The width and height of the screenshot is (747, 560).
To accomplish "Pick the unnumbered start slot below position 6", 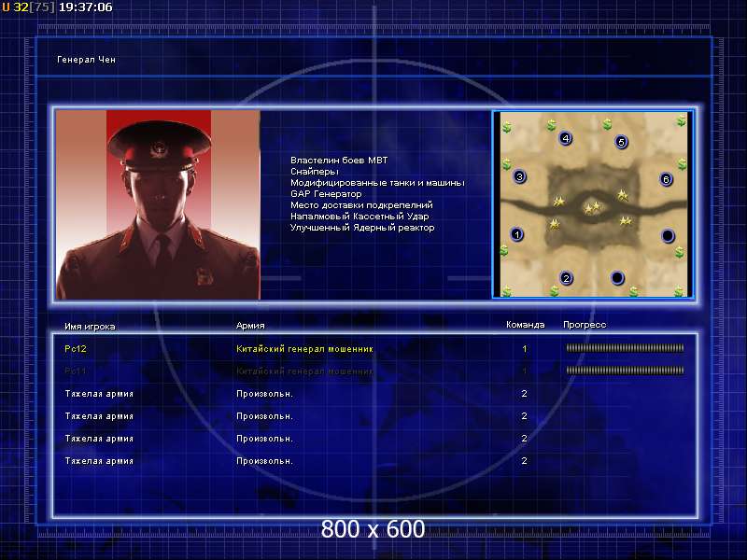I will click(668, 236).
